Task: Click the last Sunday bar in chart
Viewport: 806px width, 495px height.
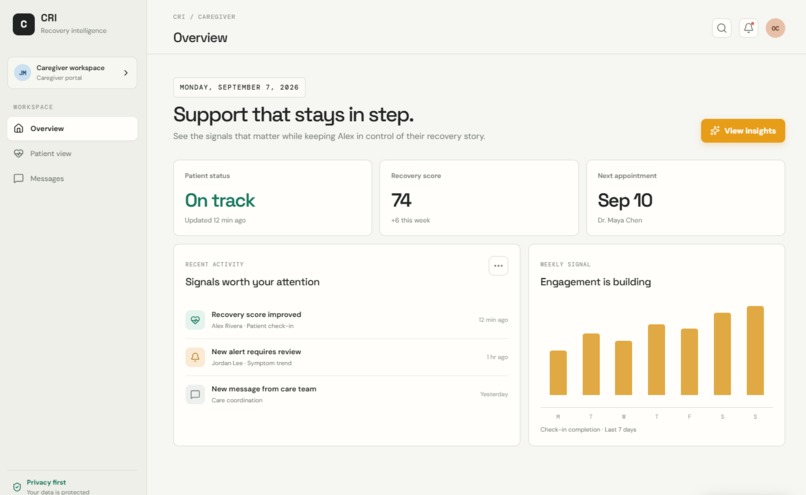Action: click(755, 351)
